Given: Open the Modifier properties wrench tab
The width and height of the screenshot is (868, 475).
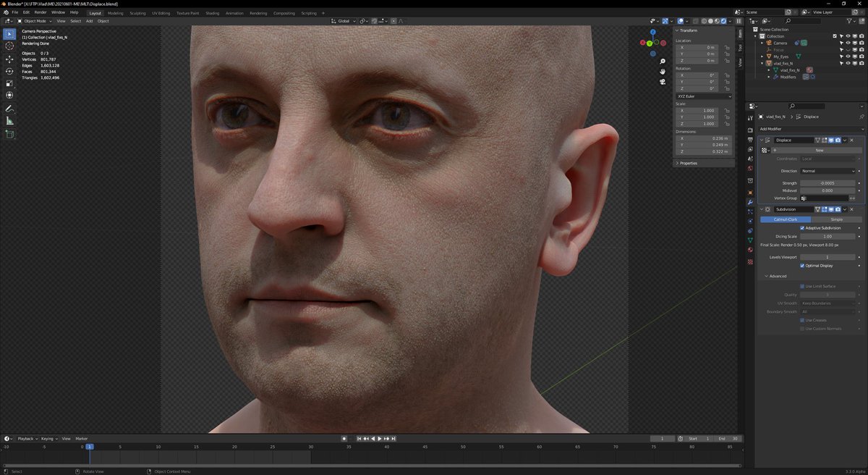Looking at the screenshot, I should click(750, 201).
